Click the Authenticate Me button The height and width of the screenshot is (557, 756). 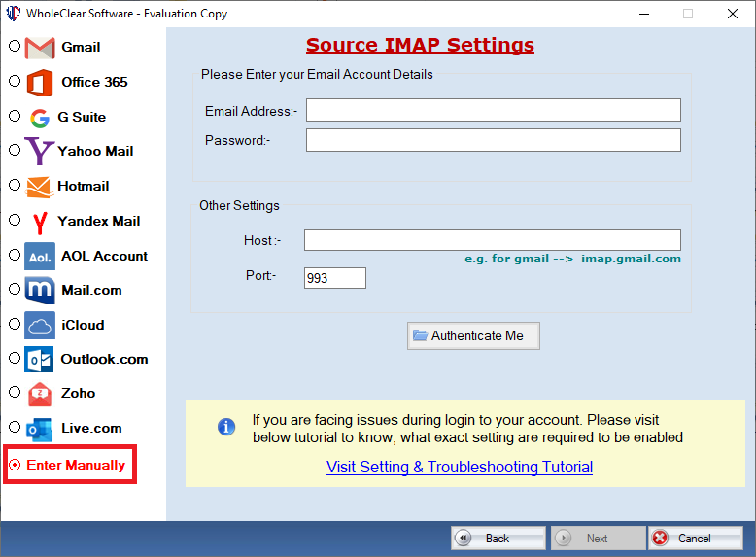click(x=473, y=335)
